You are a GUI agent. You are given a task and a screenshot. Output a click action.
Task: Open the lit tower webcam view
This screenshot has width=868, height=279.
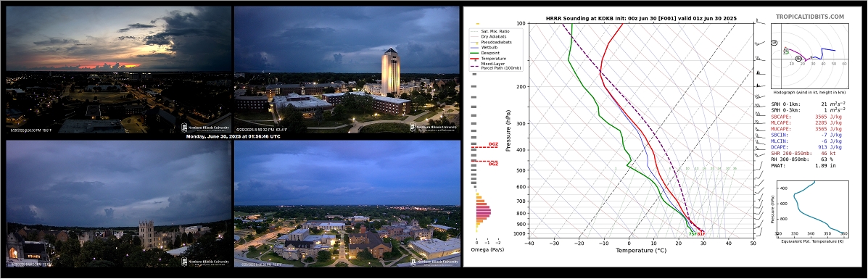347,70
